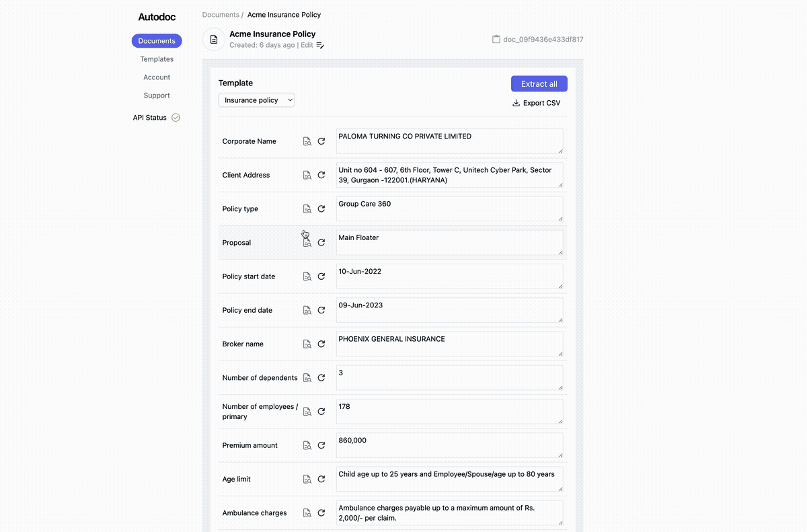Click into the Number of dependents field
Image resolution: width=807 pixels, height=532 pixels.
[x=449, y=377]
